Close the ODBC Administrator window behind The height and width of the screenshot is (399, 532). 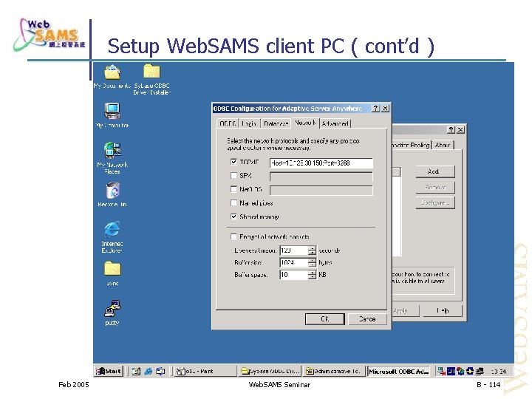coord(460,129)
